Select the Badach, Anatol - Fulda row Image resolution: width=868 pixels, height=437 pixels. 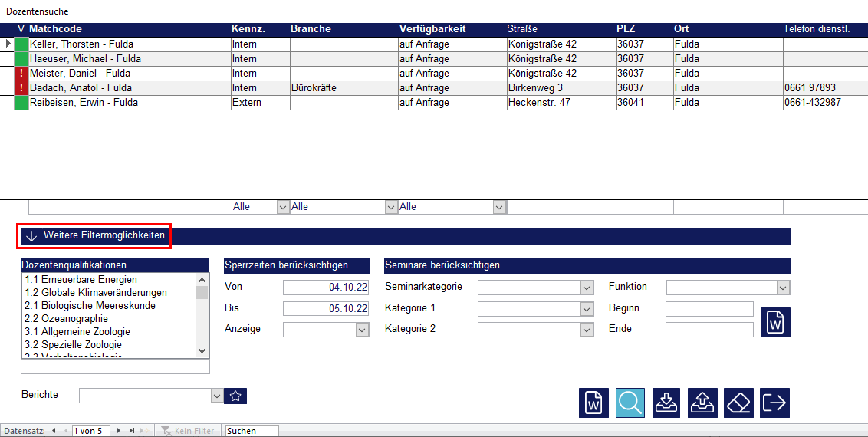point(84,88)
